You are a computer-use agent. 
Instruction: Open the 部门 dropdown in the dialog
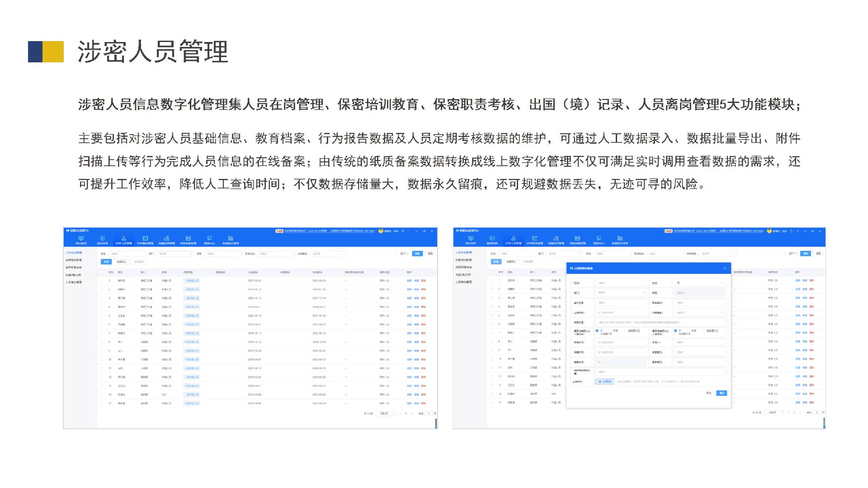[621, 293]
